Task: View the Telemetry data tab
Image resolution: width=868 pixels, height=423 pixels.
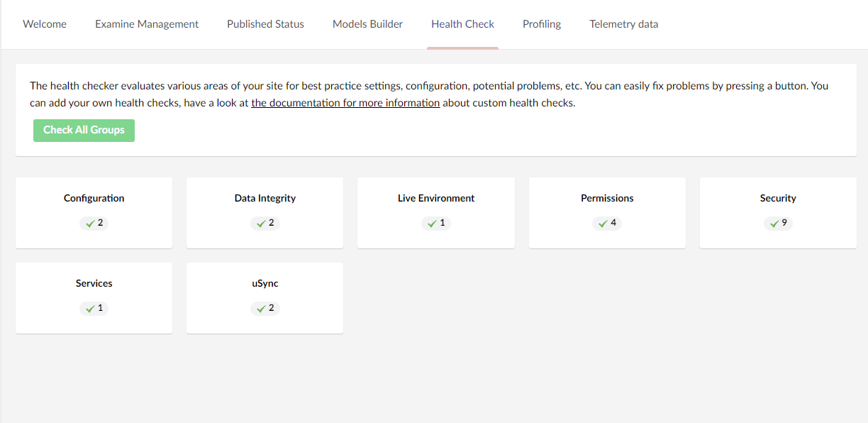Action: (x=624, y=24)
